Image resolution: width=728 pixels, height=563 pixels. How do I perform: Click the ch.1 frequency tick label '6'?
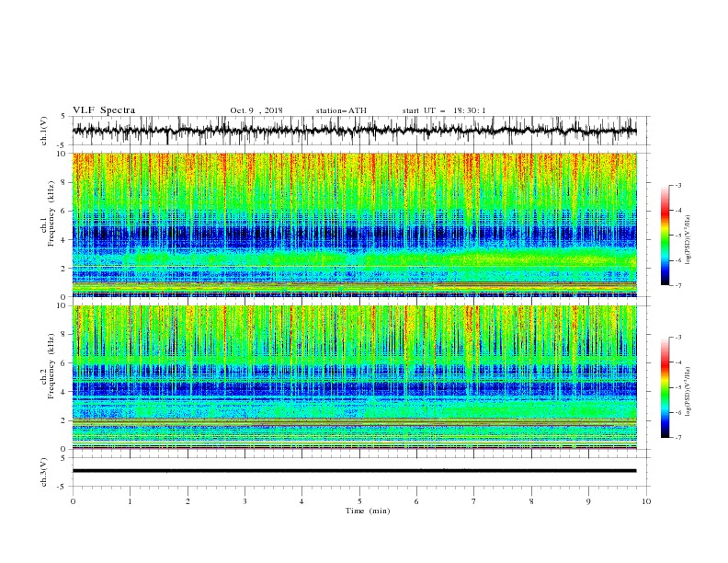pyautogui.click(x=64, y=211)
